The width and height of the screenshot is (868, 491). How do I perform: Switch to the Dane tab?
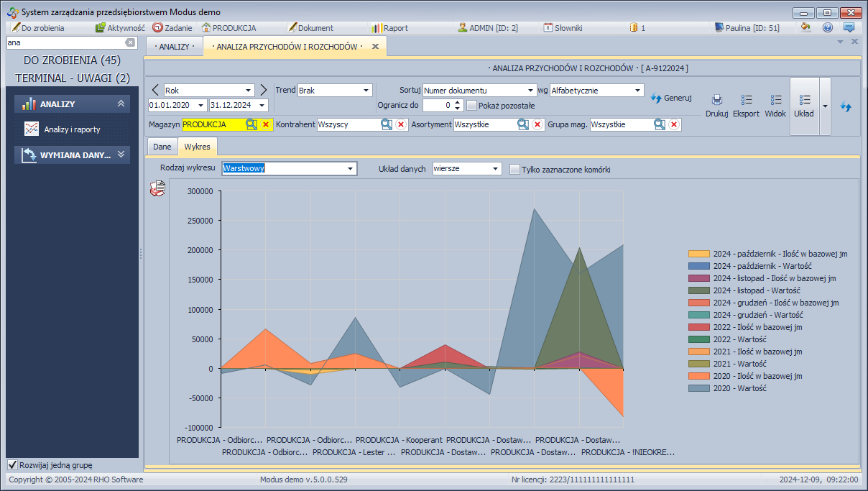click(162, 147)
